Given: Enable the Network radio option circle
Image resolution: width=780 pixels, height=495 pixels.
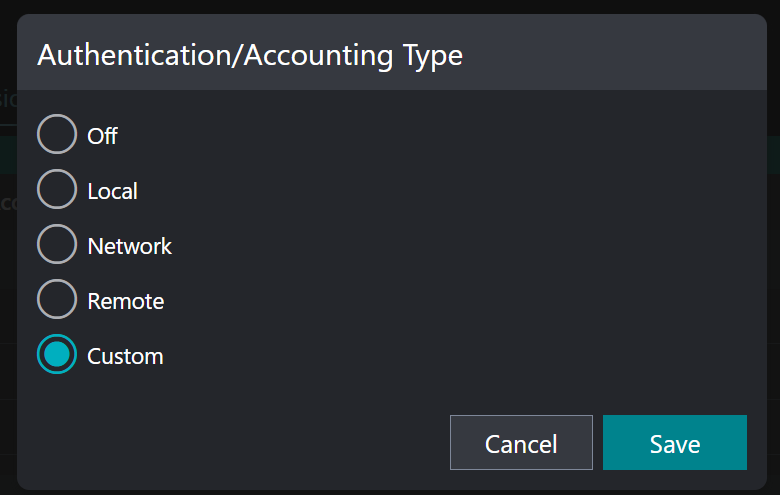Looking at the screenshot, I should (x=57, y=245).
